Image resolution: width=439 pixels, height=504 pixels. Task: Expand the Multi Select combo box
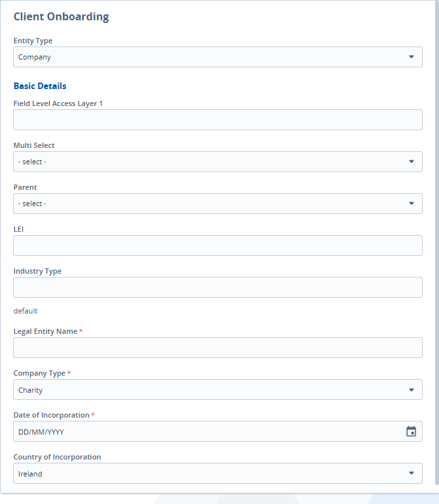tap(209, 162)
